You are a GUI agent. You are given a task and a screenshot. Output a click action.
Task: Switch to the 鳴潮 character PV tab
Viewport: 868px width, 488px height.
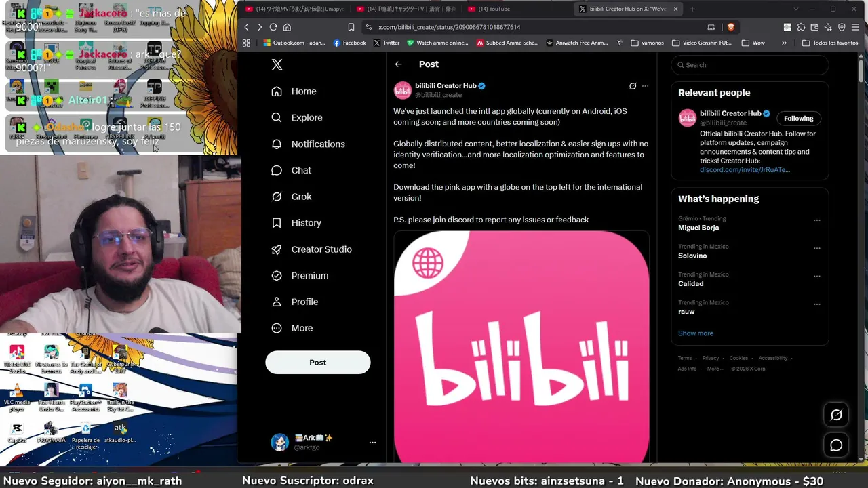coord(406,9)
